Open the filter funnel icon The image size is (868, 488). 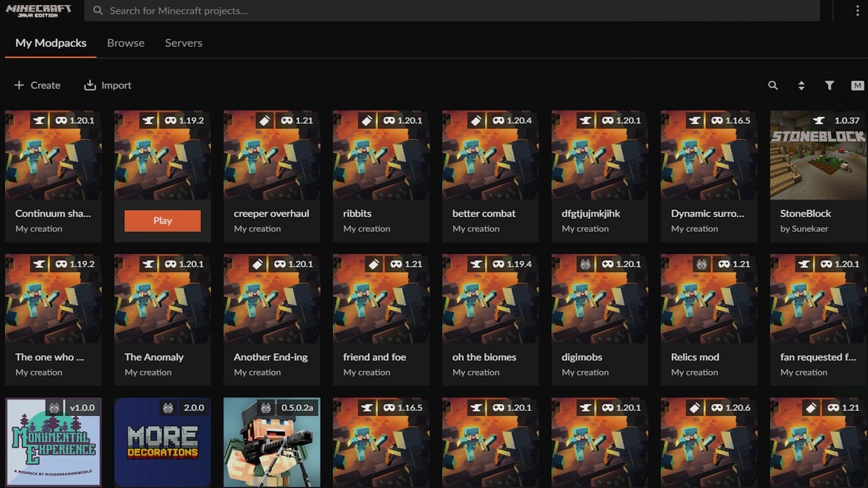(x=829, y=86)
